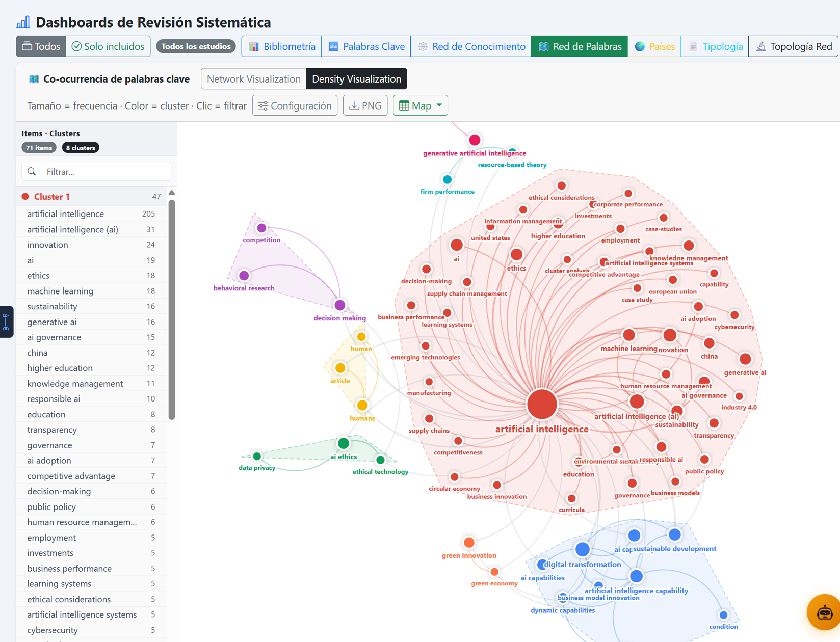Image resolution: width=840 pixels, height=642 pixels.
Task: Collapse the Cluster 1 group header
Action: pyautogui.click(x=92, y=197)
